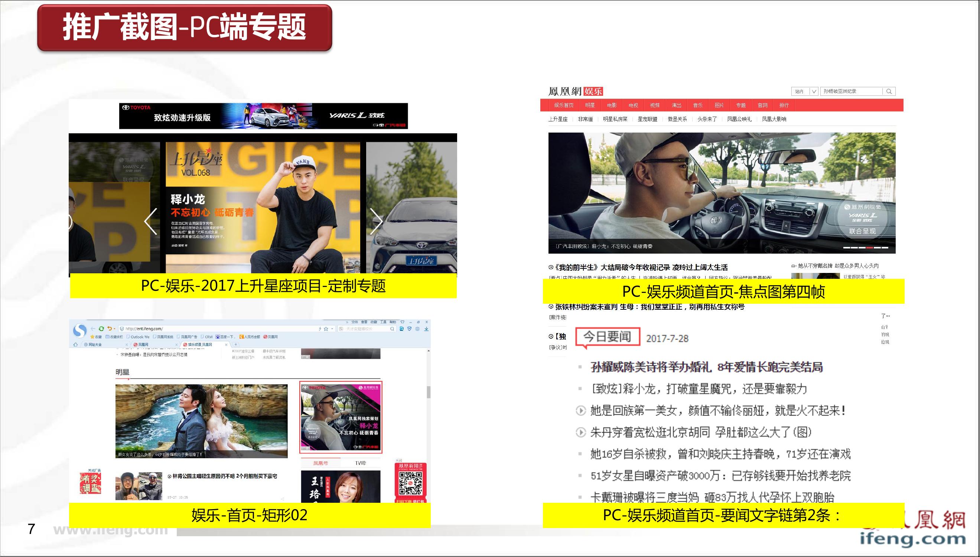Open the 明星私房菜 sub-navigation link
Screen dimensions: 980x557
coord(615,119)
